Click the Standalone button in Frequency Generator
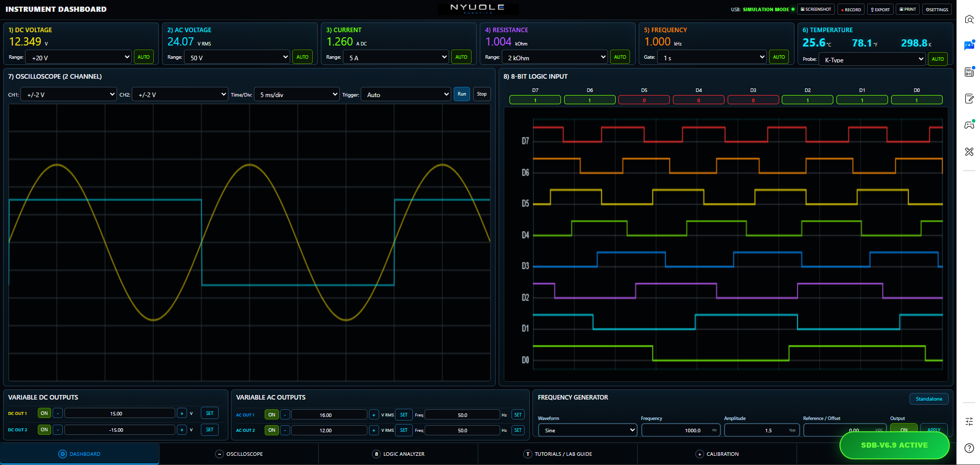This screenshot has width=980, height=465. (929, 399)
